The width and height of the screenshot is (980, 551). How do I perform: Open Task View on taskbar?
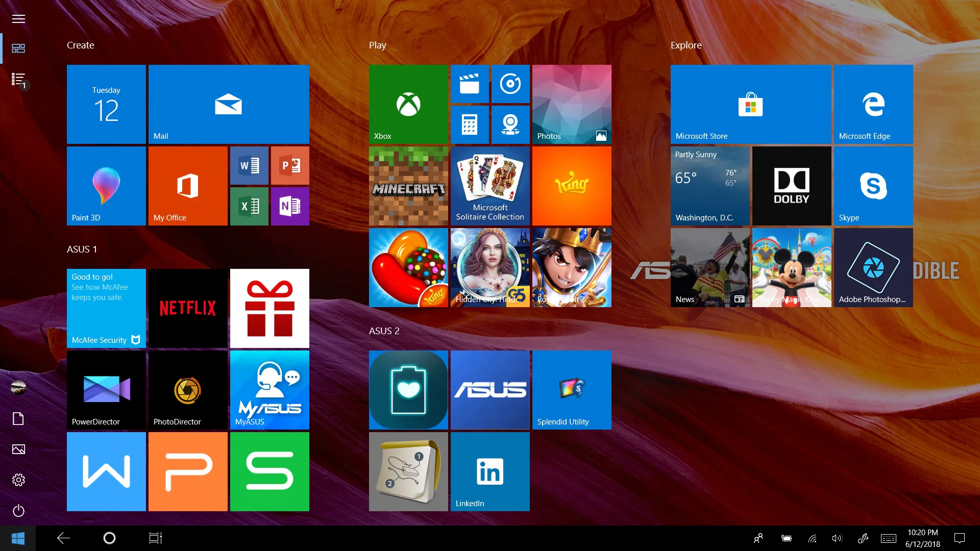click(x=155, y=538)
